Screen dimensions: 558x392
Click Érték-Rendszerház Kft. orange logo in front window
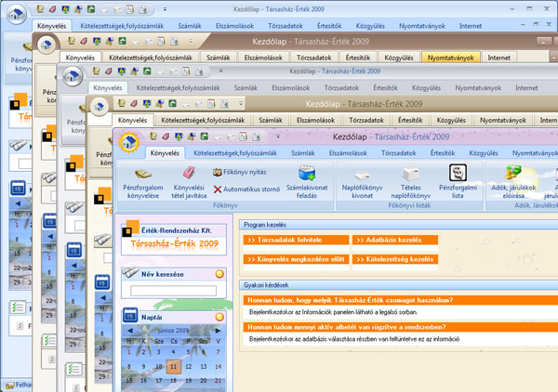[x=130, y=229]
